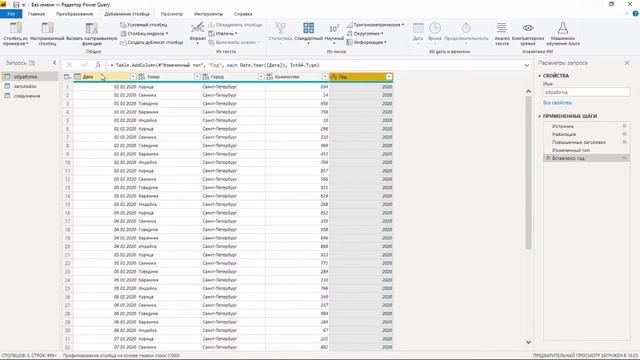This screenshot has height=360, width=640.
Task: Select the заголовок query
Action: click(30, 86)
